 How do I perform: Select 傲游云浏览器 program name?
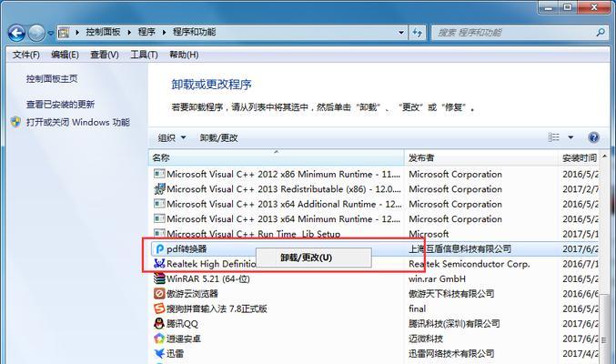(192, 294)
